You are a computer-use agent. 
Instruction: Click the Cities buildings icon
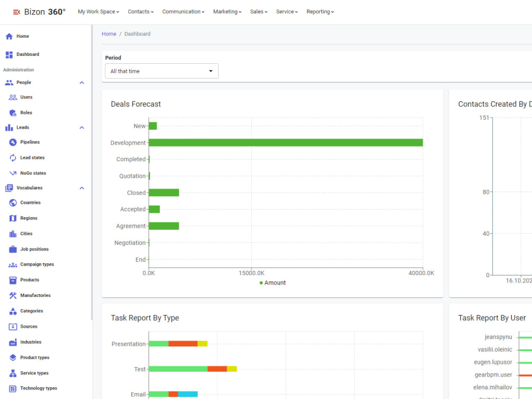point(13,234)
